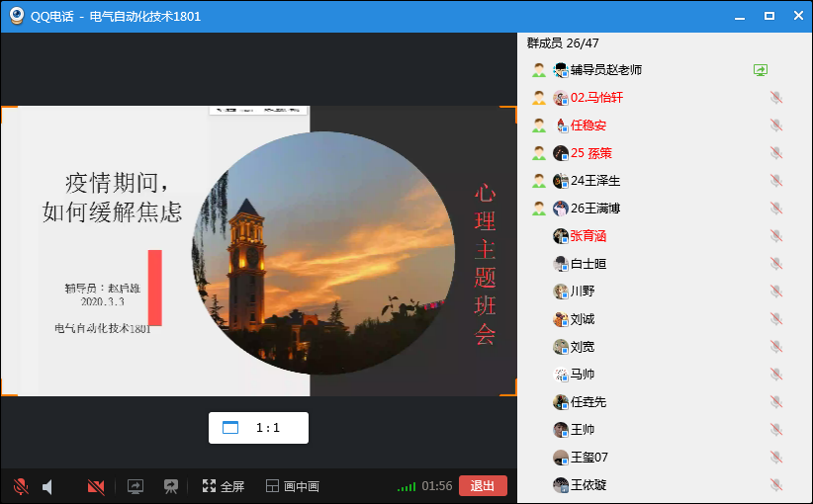Click muted mic icon for 王玺07
This screenshot has height=504, width=813.
click(776, 458)
